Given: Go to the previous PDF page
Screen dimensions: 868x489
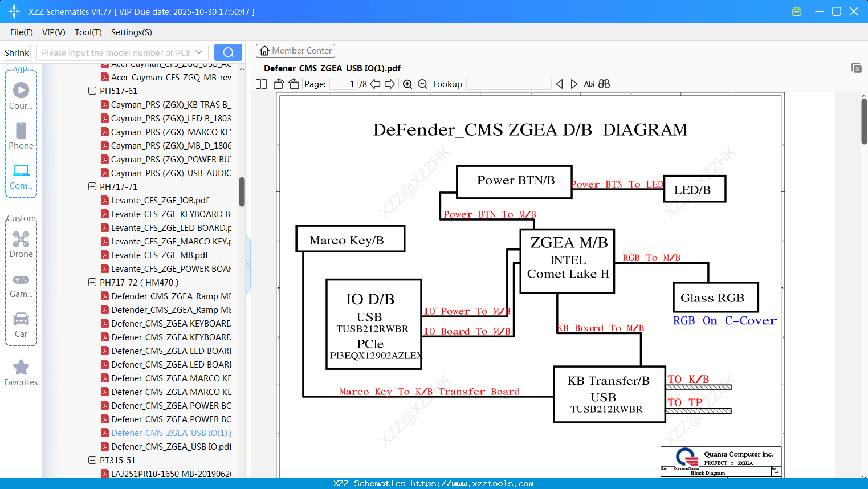Looking at the screenshot, I should [x=375, y=84].
